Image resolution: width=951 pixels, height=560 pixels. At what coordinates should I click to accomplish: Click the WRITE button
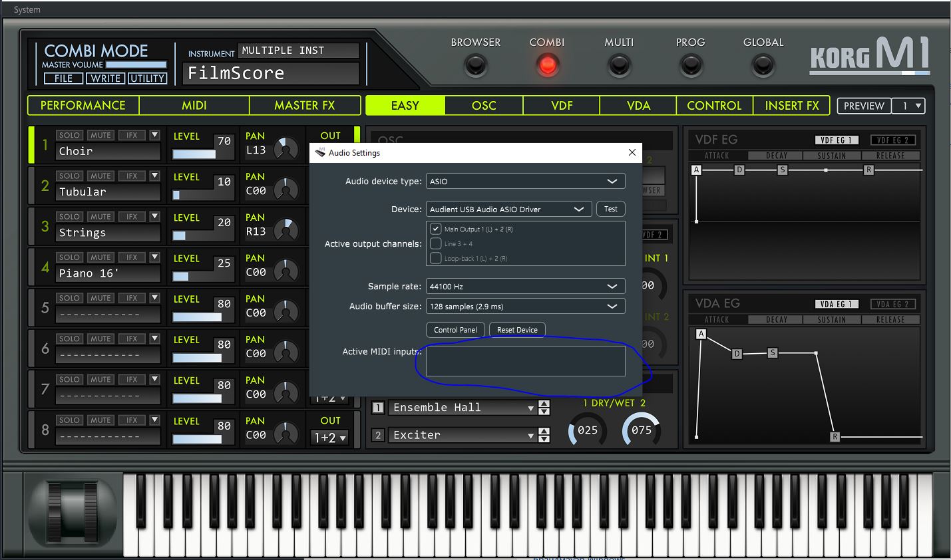(x=106, y=78)
